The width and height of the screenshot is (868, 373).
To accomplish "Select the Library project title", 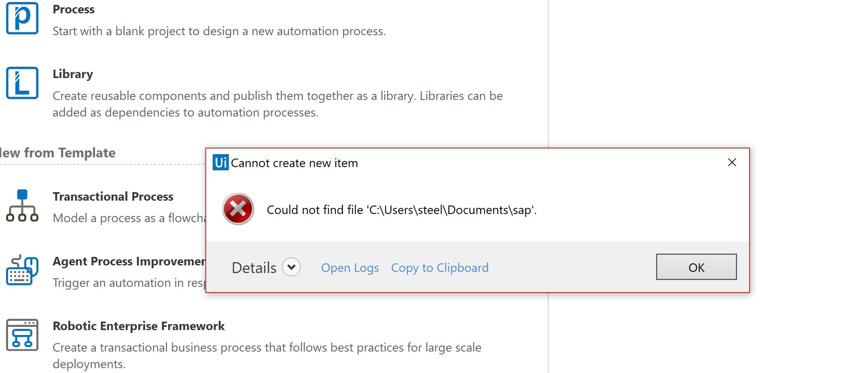I will tap(73, 74).
